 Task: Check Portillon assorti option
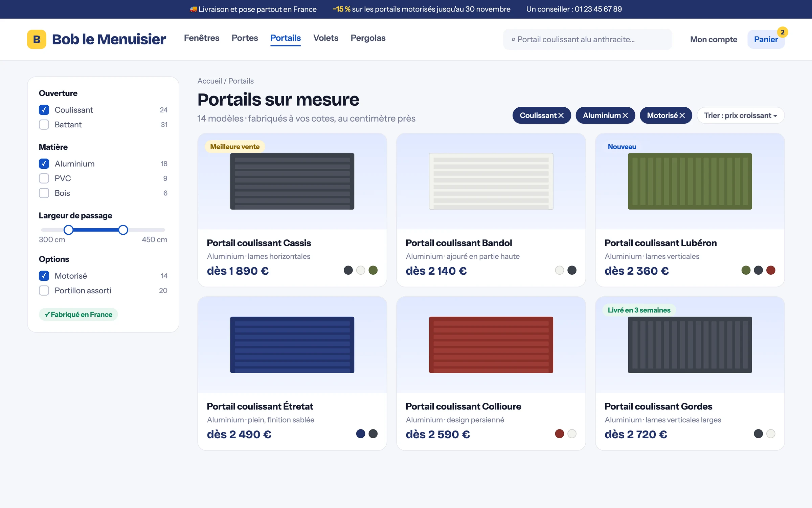pyautogui.click(x=44, y=291)
